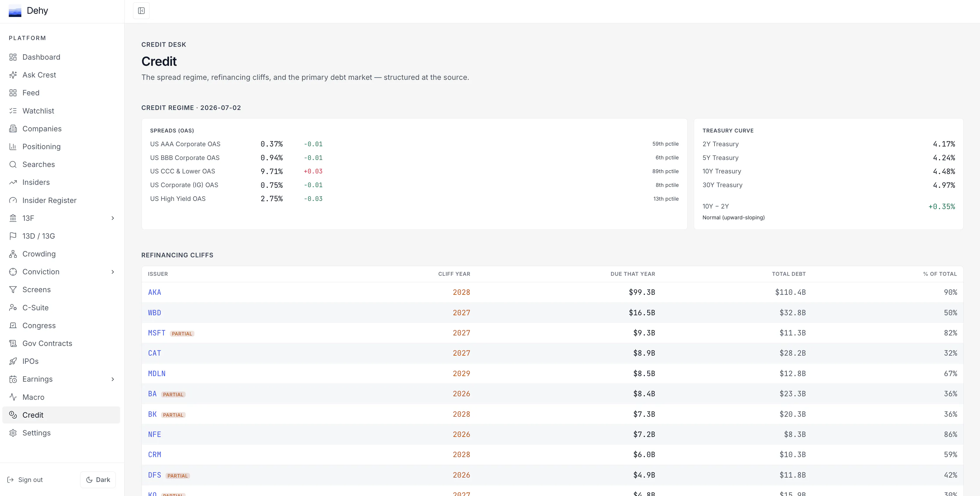This screenshot has width=980, height=496.
Task: Click the IPOs rocket icon
Action: (x=13, y=361)
